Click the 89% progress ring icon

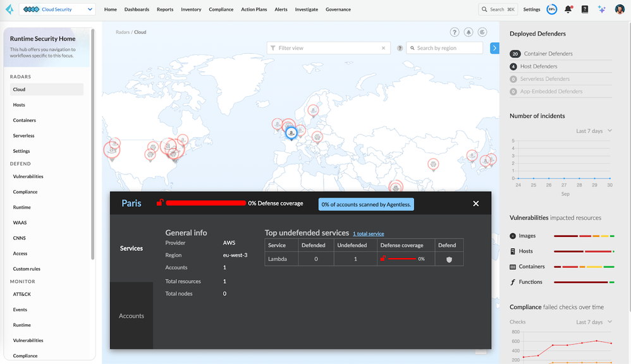(551, 9)
